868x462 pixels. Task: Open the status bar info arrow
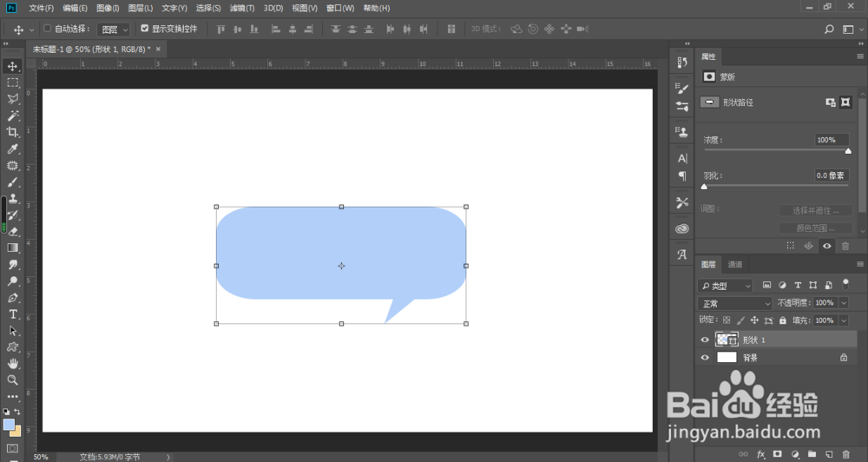point(168,457)
